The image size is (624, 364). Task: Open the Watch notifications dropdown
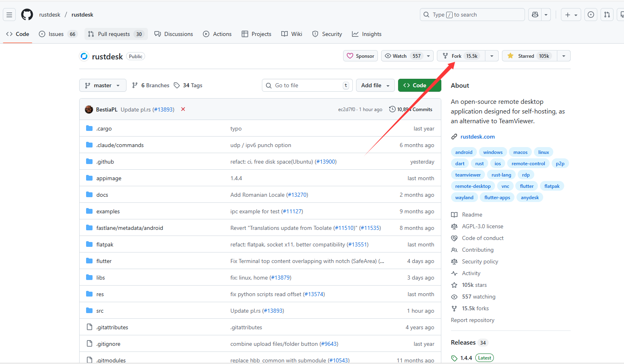[407, 56]
